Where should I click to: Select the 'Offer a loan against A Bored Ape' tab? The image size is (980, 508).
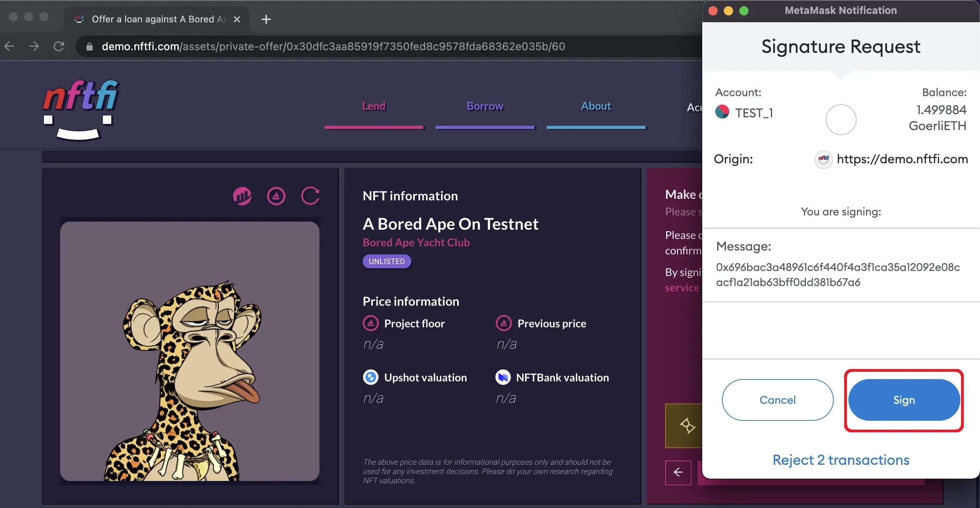[x=157, y=19]
